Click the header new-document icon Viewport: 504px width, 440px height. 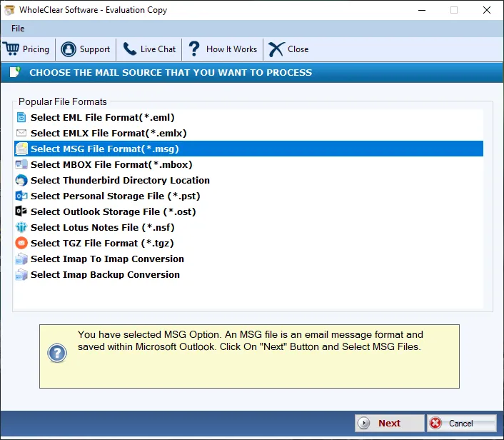(x=15, y=72)
